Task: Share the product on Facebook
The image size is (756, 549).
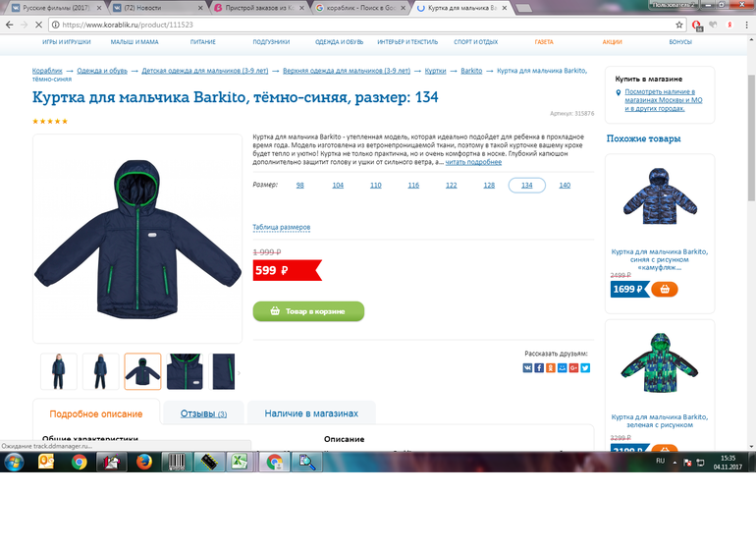Action: [x=539, y=367]
